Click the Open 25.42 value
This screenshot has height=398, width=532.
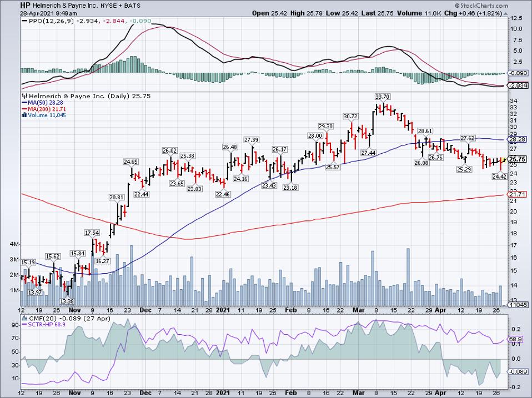tap(270, 13)
